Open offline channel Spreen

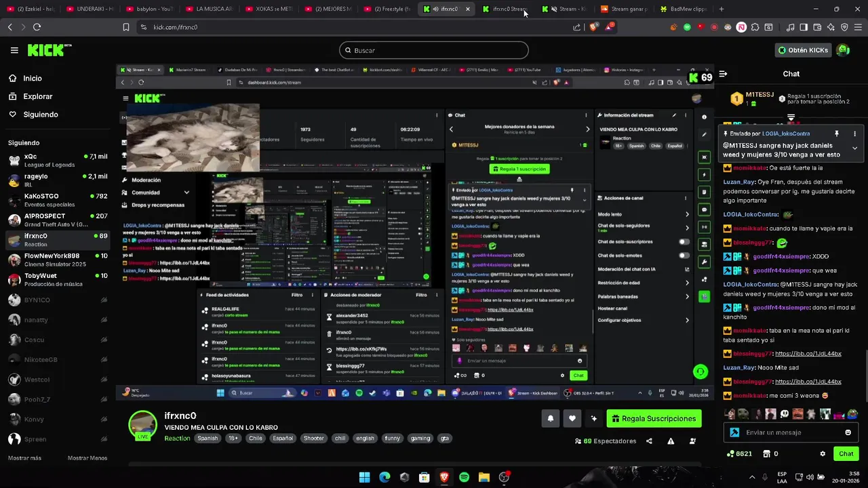pyautogui.click(x=57, y=439)
